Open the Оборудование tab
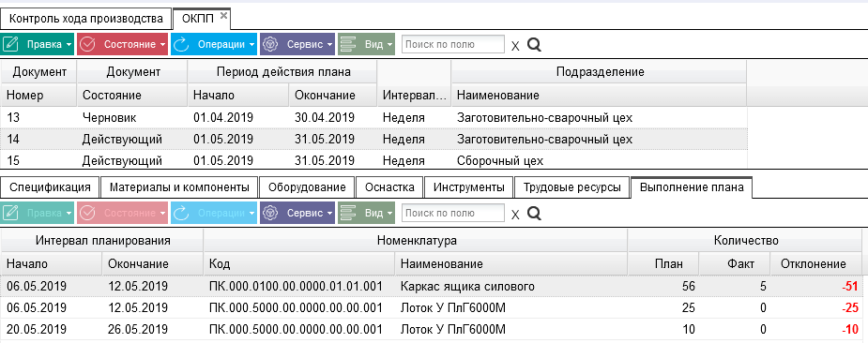The image size is (868, 343). pos(307,187)
